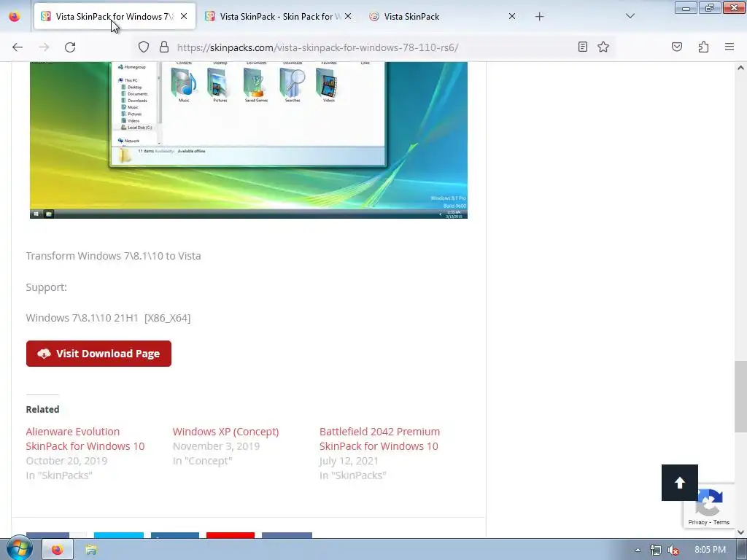
Task: Close the 'Vista SkinPack - Skin Pack for W' tab
Action: click(x=348, y=16)
